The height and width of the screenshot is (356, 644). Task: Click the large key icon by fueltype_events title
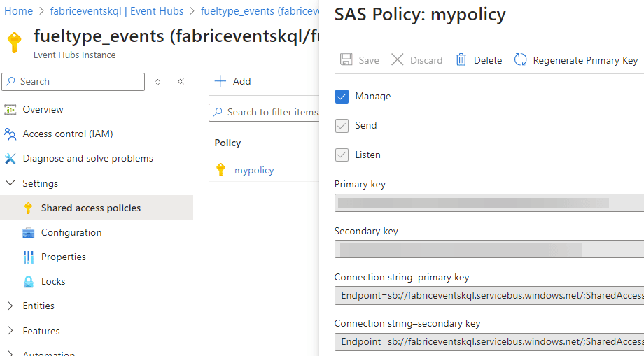point(15,43)
